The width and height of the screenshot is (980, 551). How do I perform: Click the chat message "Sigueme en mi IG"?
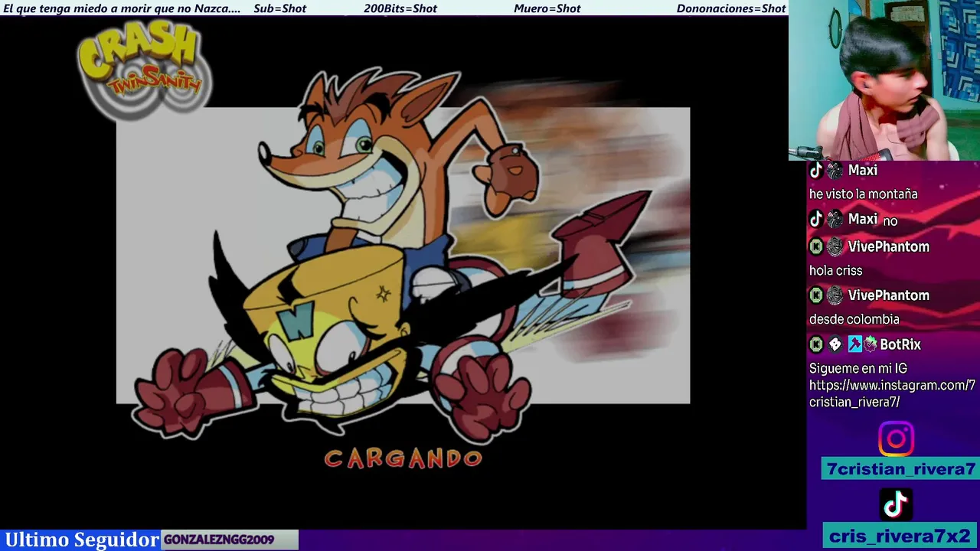[857, 368]
